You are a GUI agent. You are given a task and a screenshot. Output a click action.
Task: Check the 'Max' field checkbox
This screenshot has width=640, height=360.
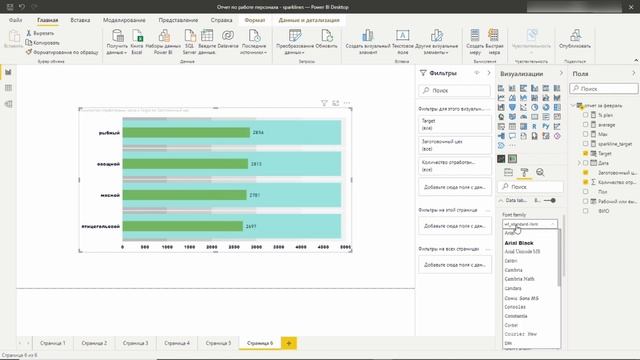click(x=585, y=134)
